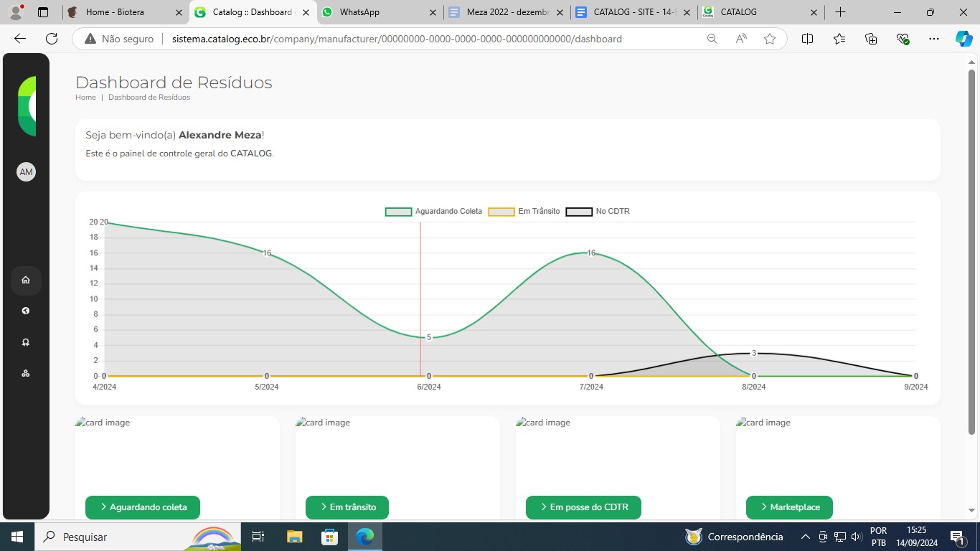Go back with the browser back arrow
The width and height of the screenshot is (980, 551).
pos(20,39)
